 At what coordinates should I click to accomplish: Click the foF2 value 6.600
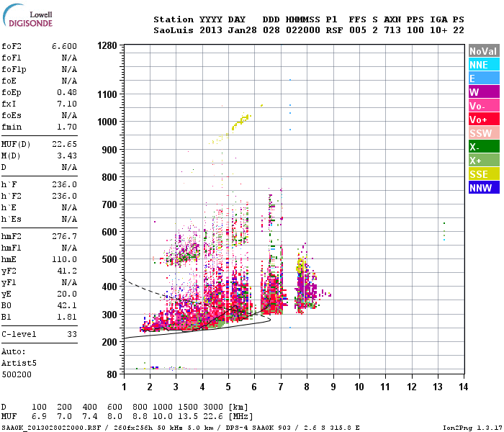pos(64,46)
